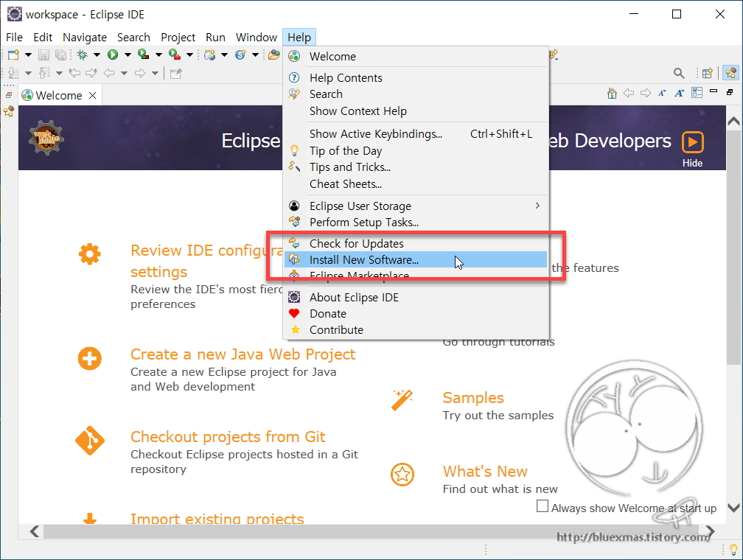Choose Install New Software from Help menu
743x560 pixels.
(x=415, y=259)
